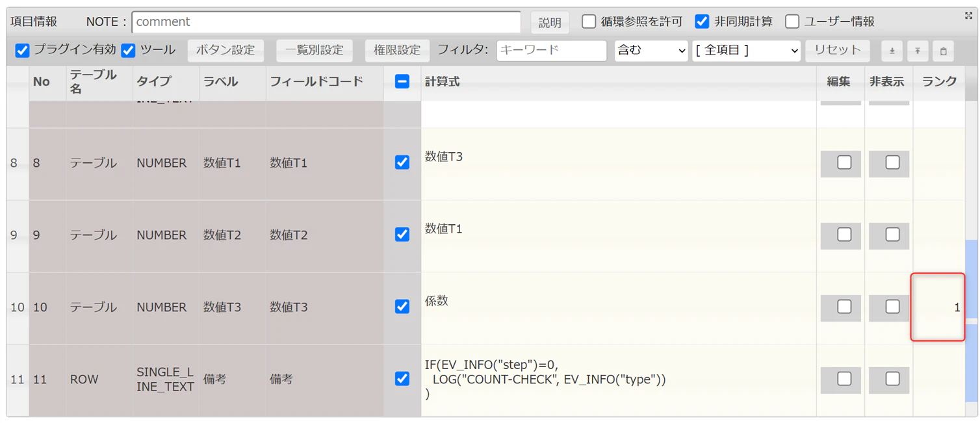Open the 含む filter condition dropdown
Viewport: 980px width, 423px height.
pos(651,51)
